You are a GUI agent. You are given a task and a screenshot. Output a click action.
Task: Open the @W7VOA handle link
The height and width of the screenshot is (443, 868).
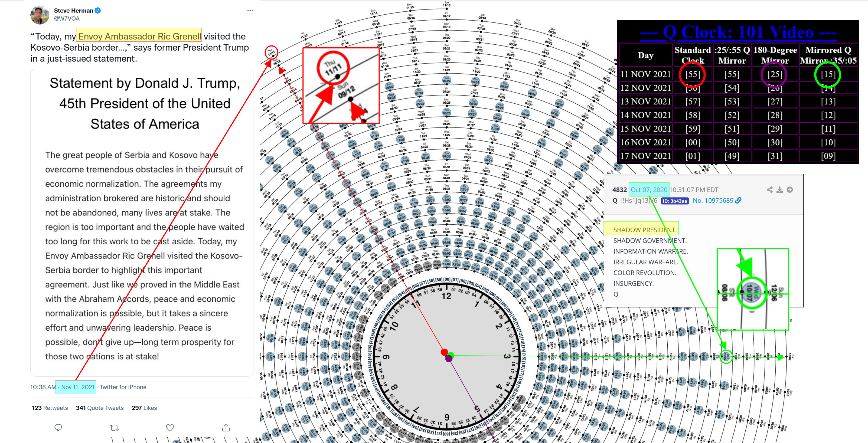point(67,18)
